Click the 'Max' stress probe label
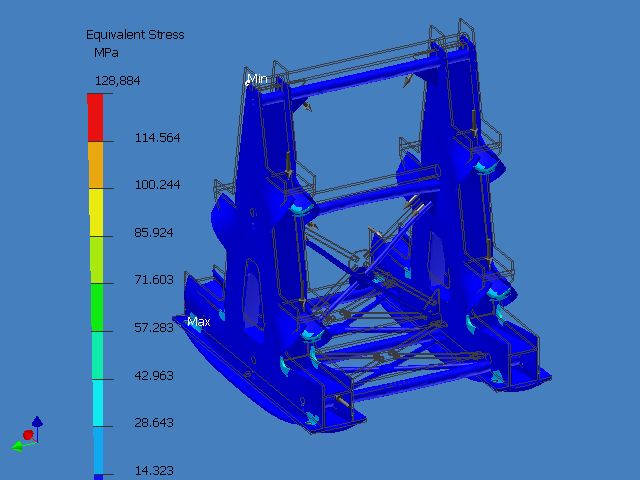Image resolution: width=640 pixels, height=480 pixels. click(x=199, y=322)
